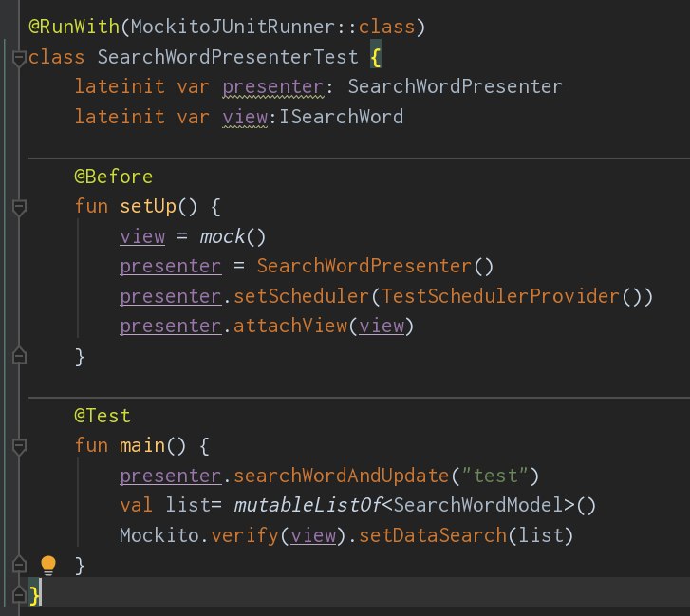Click the mutableListOf function call
The height and width of the screenshot is (616, 690).
(x=308, y=505)
